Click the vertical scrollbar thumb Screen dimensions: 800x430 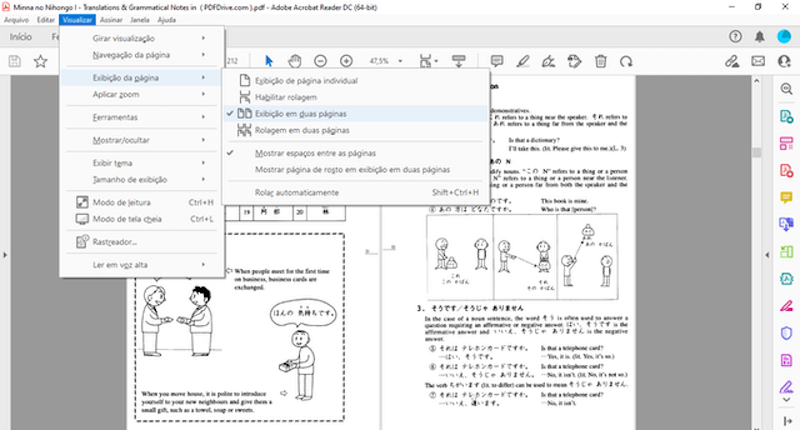757,153
